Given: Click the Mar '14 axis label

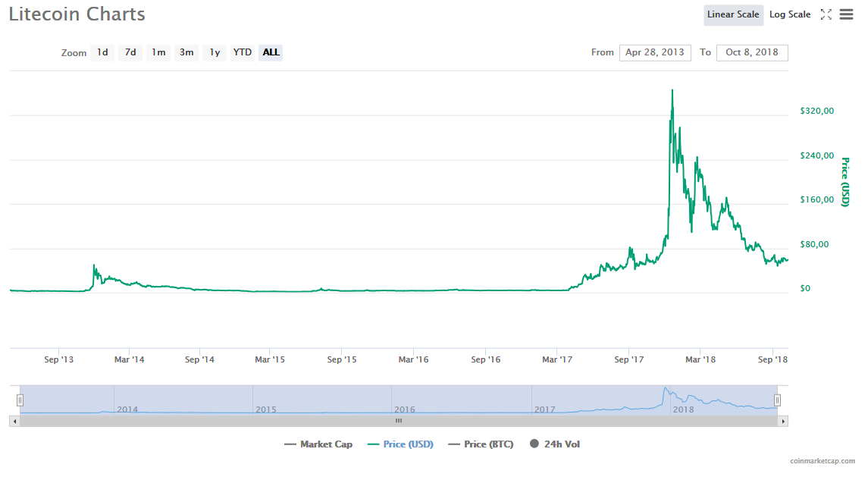Looking at the screenshot, I should (x=129, y=359).
